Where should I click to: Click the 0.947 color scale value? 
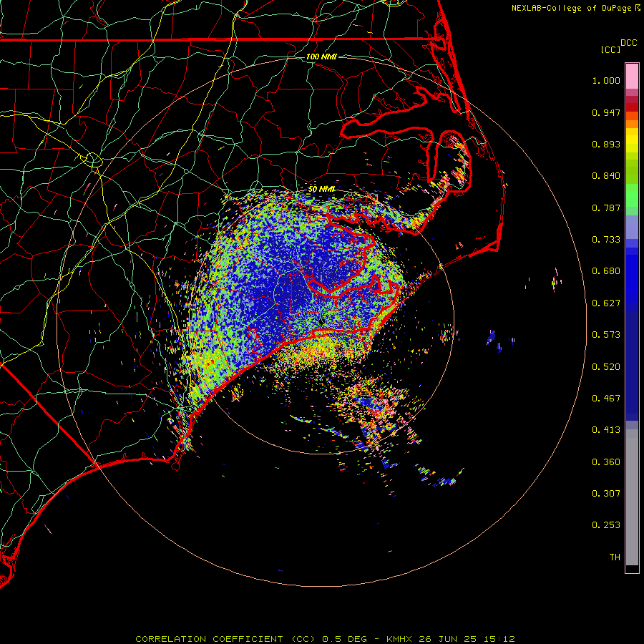606,112
